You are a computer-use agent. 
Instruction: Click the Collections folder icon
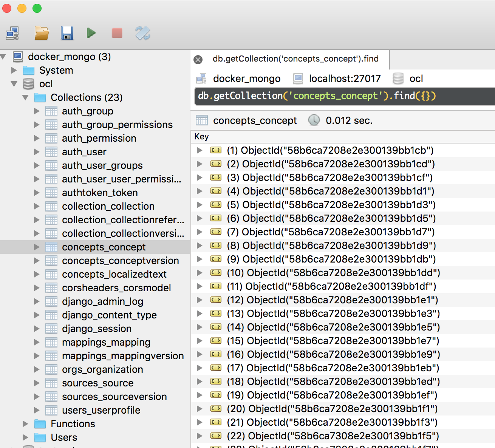click(x=40, y=97)
